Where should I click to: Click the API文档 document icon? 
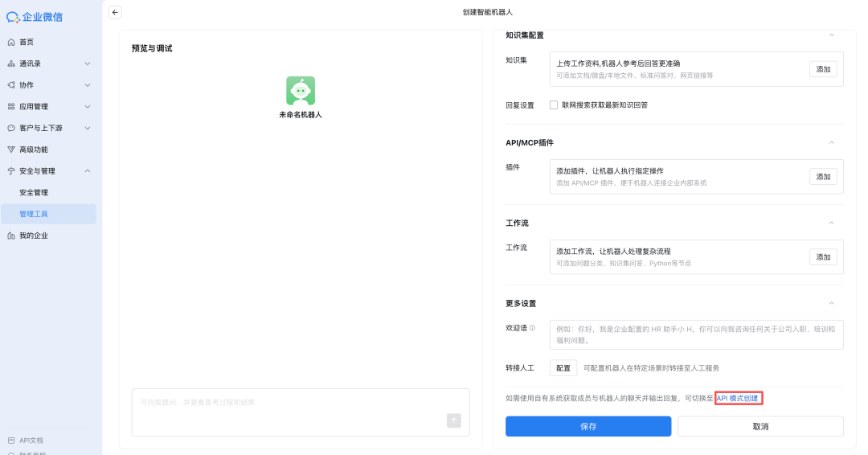coord(11,441)
